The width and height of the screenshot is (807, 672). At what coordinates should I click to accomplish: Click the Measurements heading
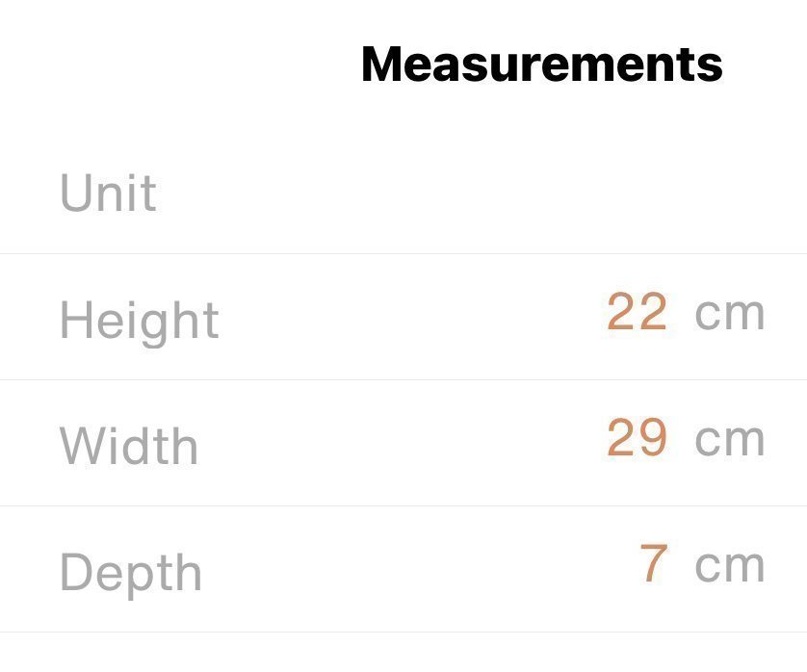[x=541, y=64]
